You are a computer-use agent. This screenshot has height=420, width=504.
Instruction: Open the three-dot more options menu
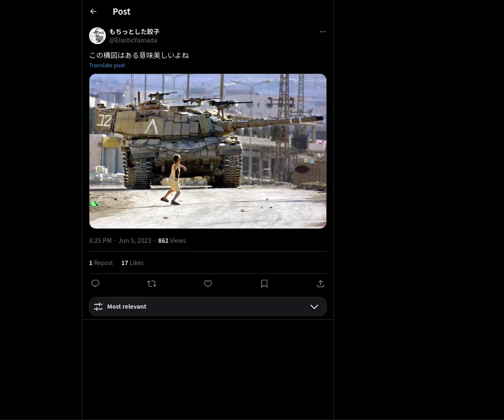pyautogui.click(x=323, y=31)
